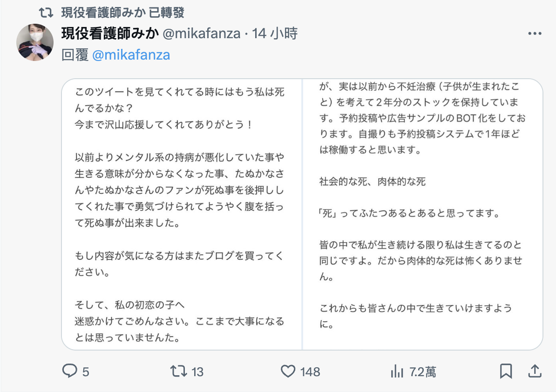
Task: Open the 現役看護師みか display name in the post header
Action: click(x=109, y=34)
